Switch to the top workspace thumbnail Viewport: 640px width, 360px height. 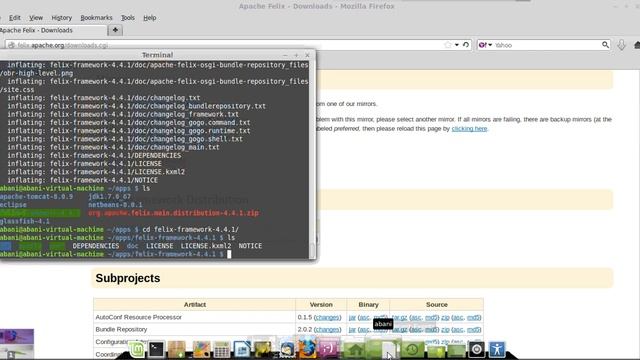point(17,336)
